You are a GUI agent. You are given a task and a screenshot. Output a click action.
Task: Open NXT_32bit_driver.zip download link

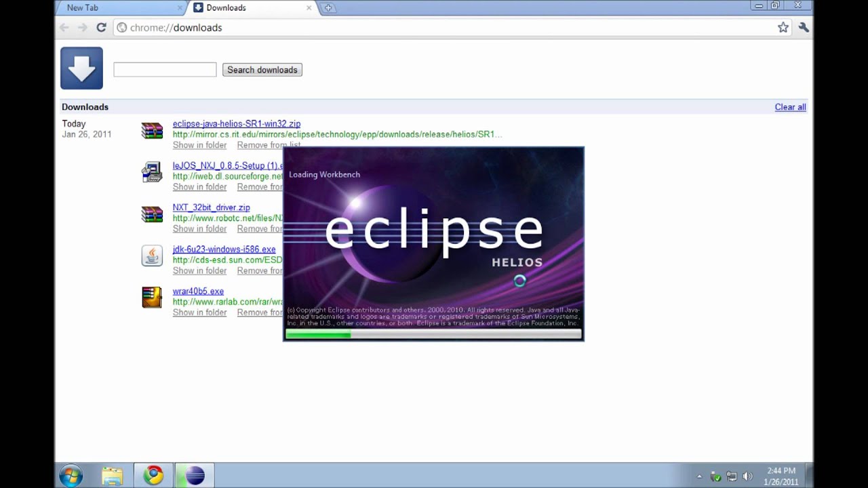click(211, 207)
